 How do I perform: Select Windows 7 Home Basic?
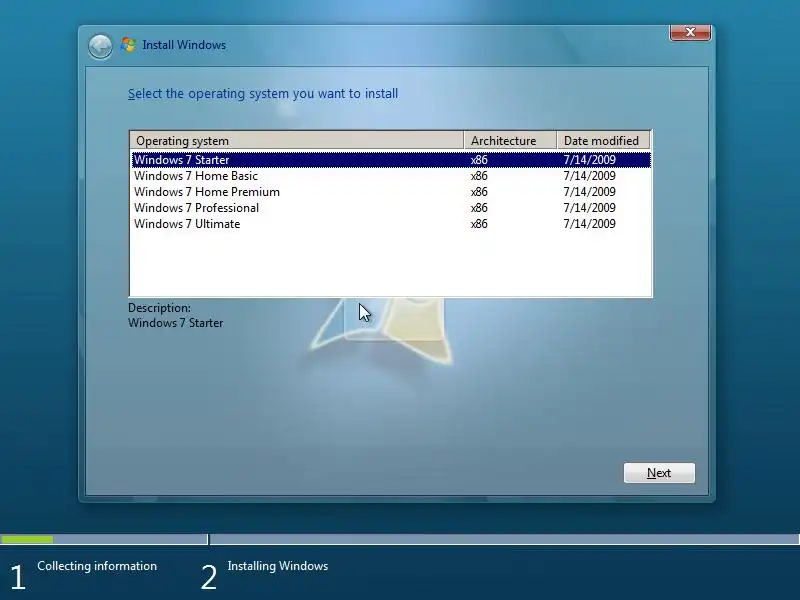coord(391,176)
